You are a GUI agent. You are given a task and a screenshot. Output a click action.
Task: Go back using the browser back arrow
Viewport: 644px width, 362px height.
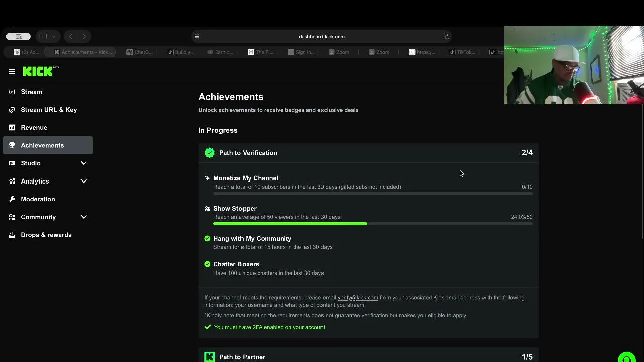71,36
